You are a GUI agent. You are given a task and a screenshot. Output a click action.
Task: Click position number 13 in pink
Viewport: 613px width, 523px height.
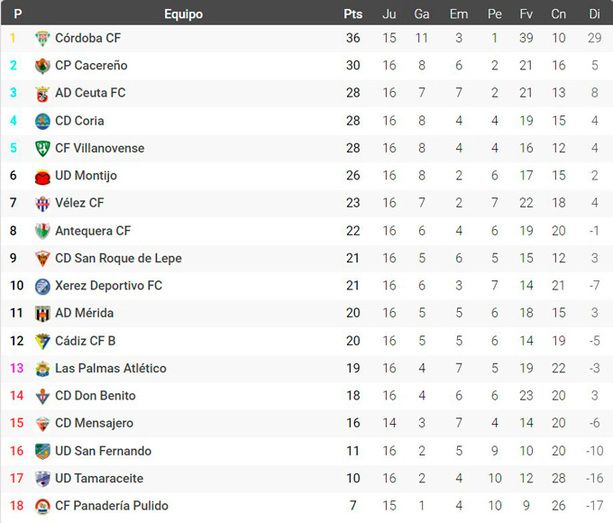(x=16, y=368)
